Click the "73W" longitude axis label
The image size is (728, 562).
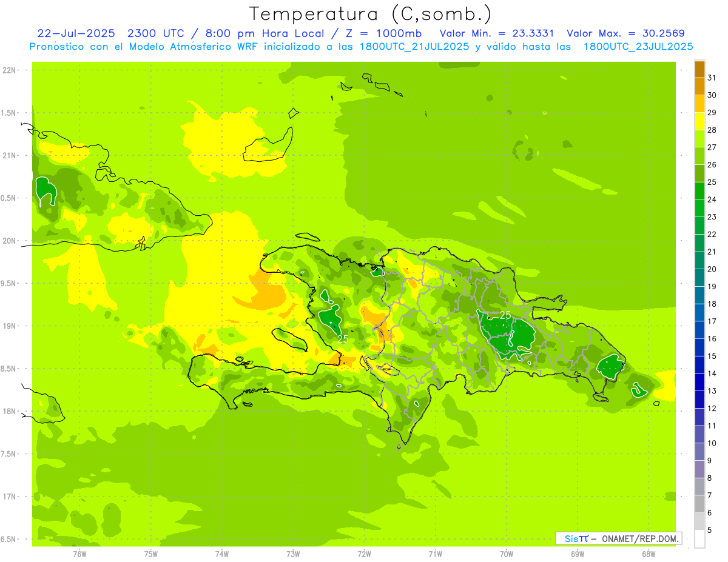(293, 554)
